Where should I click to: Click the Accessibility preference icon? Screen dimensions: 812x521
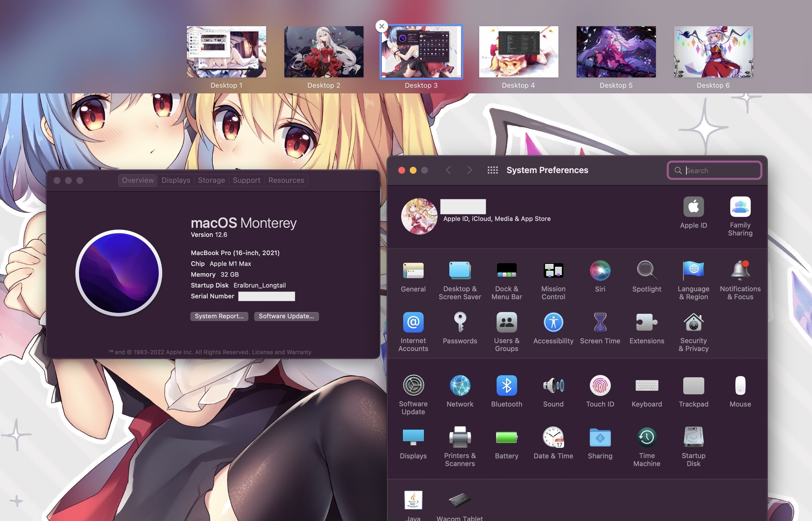click(553, 322)
